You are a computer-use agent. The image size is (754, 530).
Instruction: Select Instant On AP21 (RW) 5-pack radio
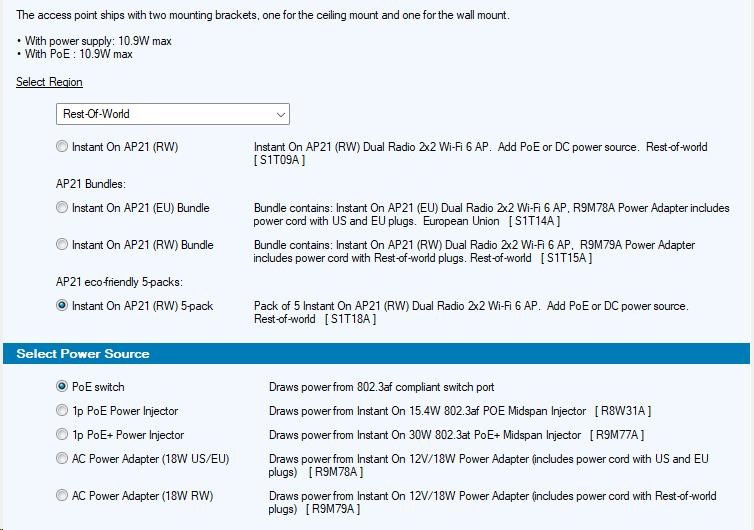pyautogui.click(x=63, y=306)
